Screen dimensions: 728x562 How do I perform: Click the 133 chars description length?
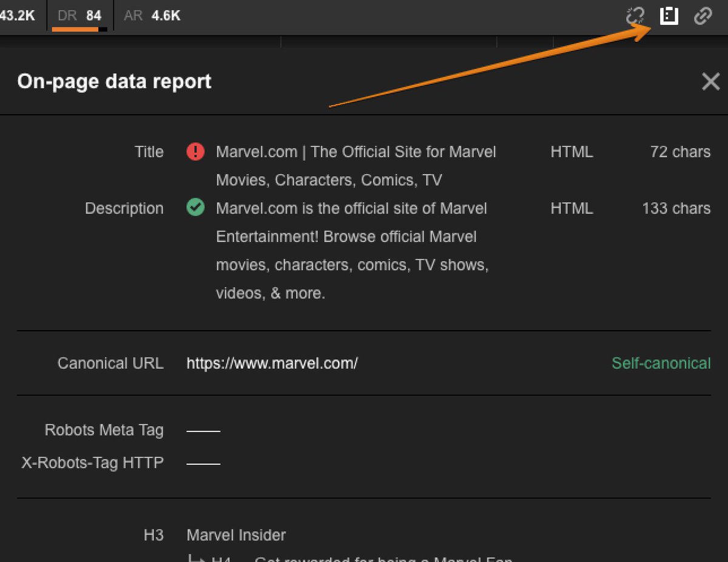click(x=676, y=208)
